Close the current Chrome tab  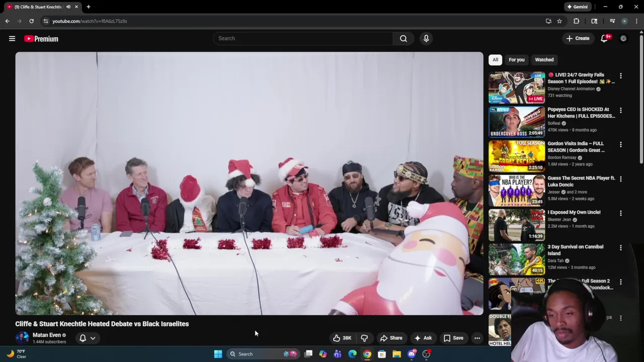76,7
